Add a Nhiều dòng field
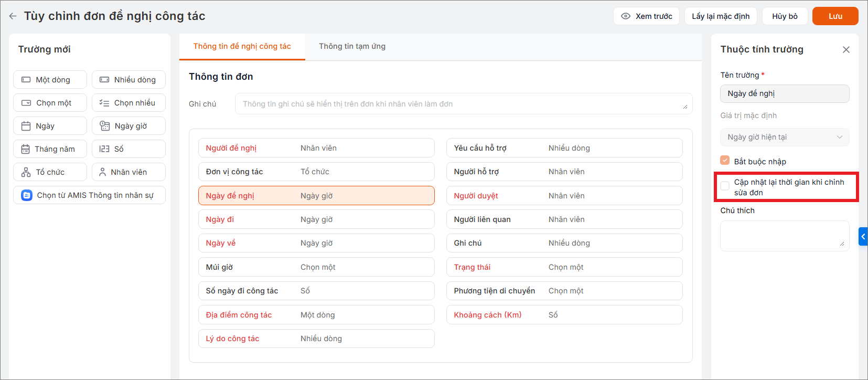The height and width of the screenshot is (380, 868). [128, 80]
